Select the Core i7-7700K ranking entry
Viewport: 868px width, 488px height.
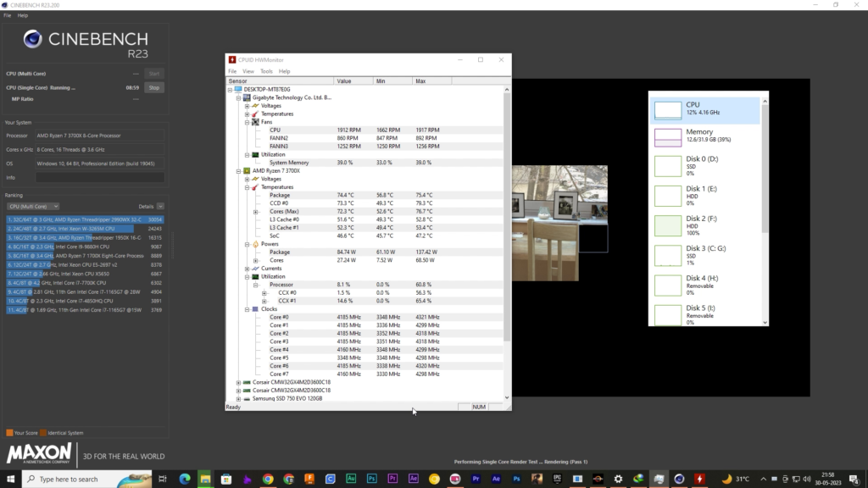[x=85, y=283]
